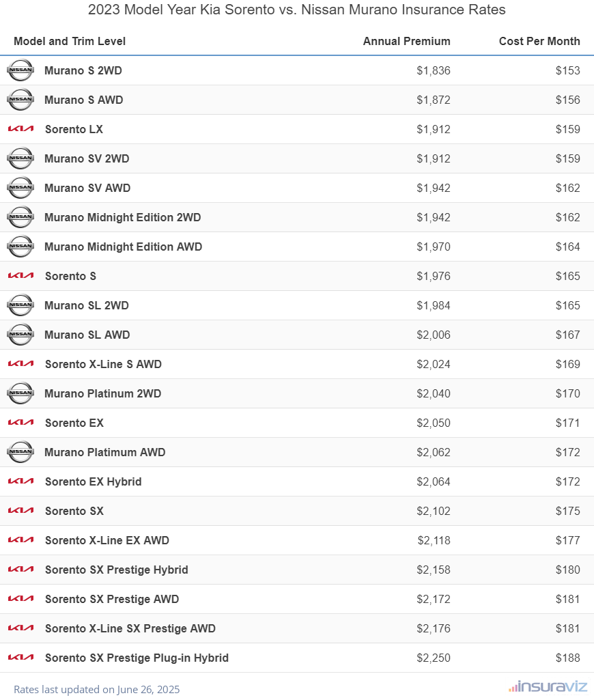Click Kia logo beside Sorento X-Line SX Prestige AWD
Image resolution: width=594 pixels, height=700 pixels.
[20, 628]
